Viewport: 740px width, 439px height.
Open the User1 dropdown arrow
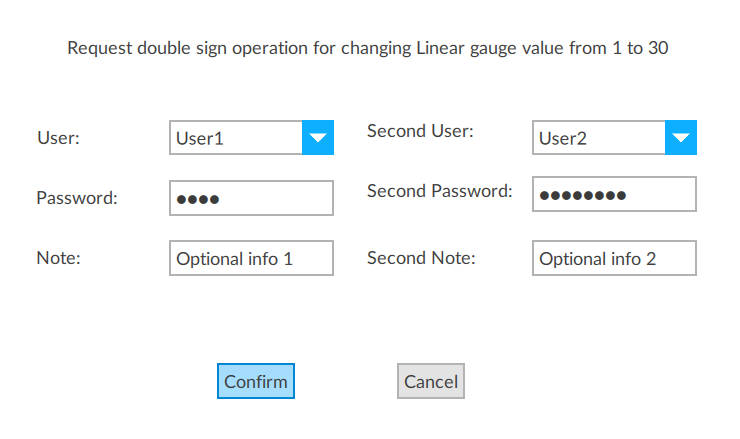317,138
